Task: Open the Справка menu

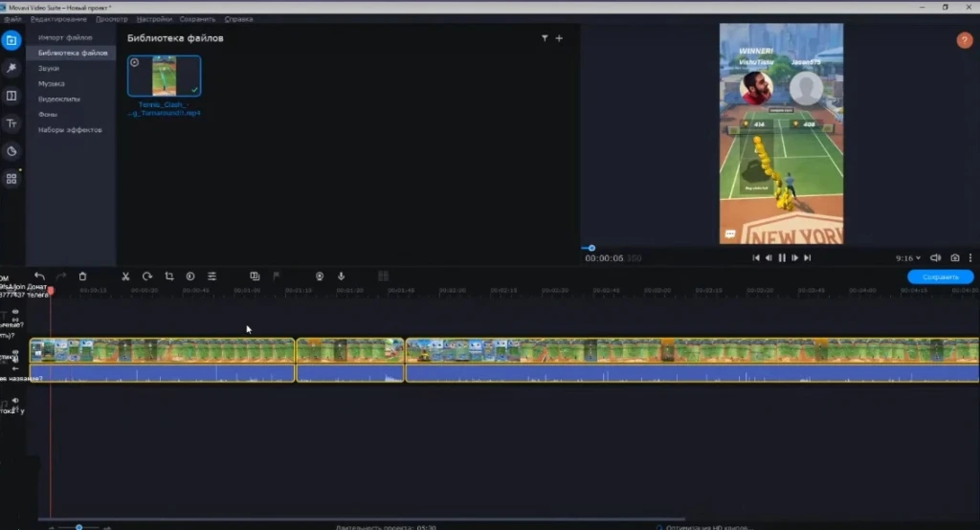Action: point(238,19)
